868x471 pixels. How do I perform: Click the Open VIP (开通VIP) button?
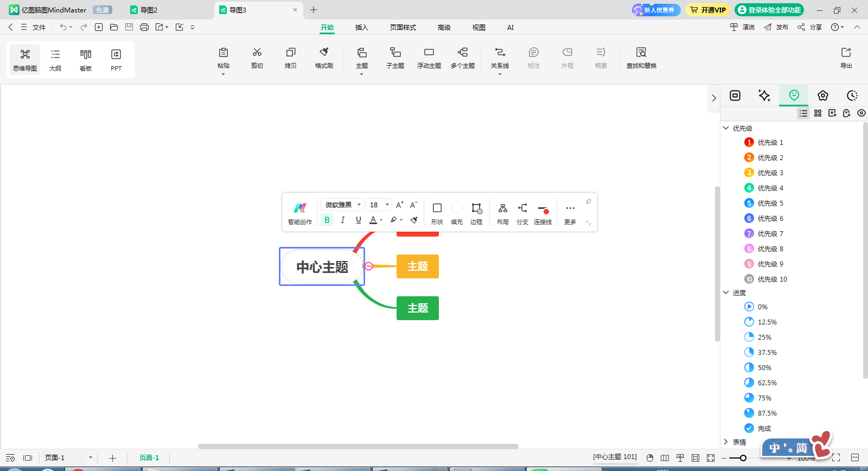708,10
